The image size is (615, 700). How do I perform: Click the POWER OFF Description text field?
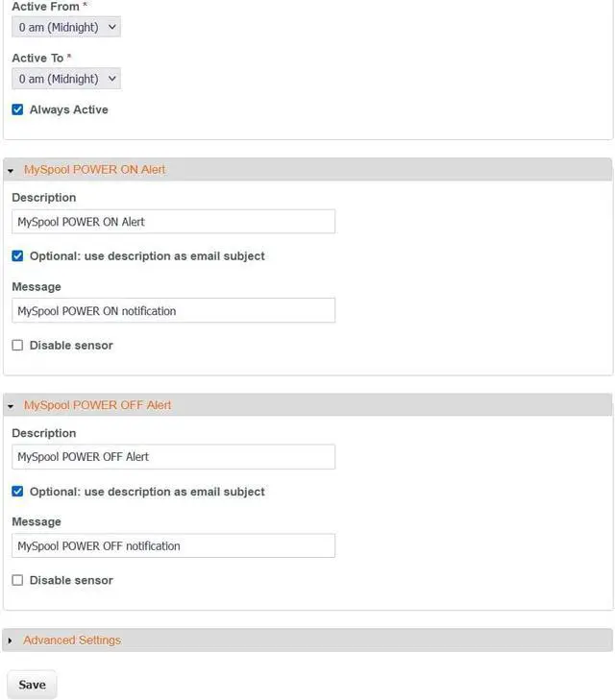[173, 457]
